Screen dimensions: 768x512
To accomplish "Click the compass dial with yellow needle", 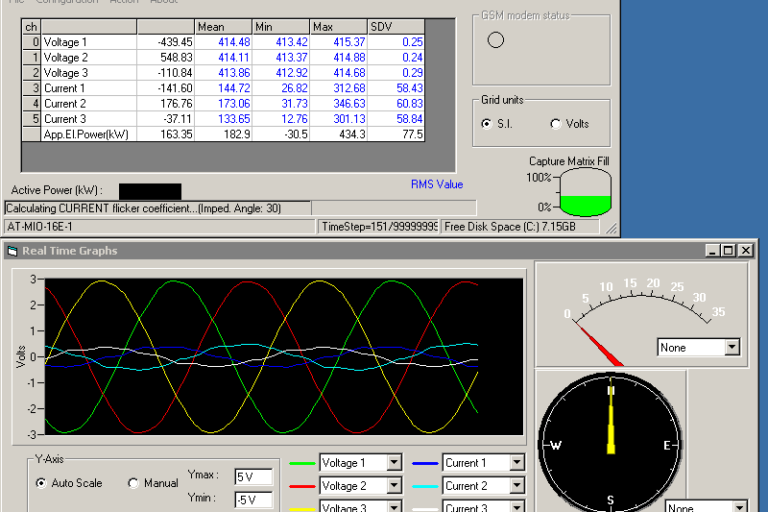I will tap(610, 445).
